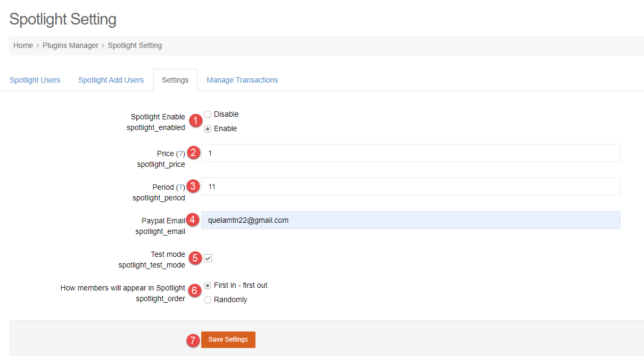Click the spotlight_order key text
This screenshot has height=356, width=644.
160,298
